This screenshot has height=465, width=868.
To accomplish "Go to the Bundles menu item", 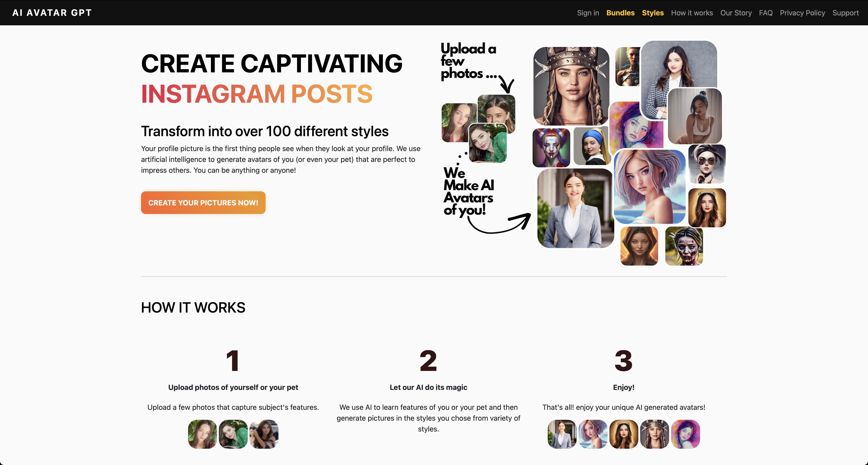I will 620,13.
